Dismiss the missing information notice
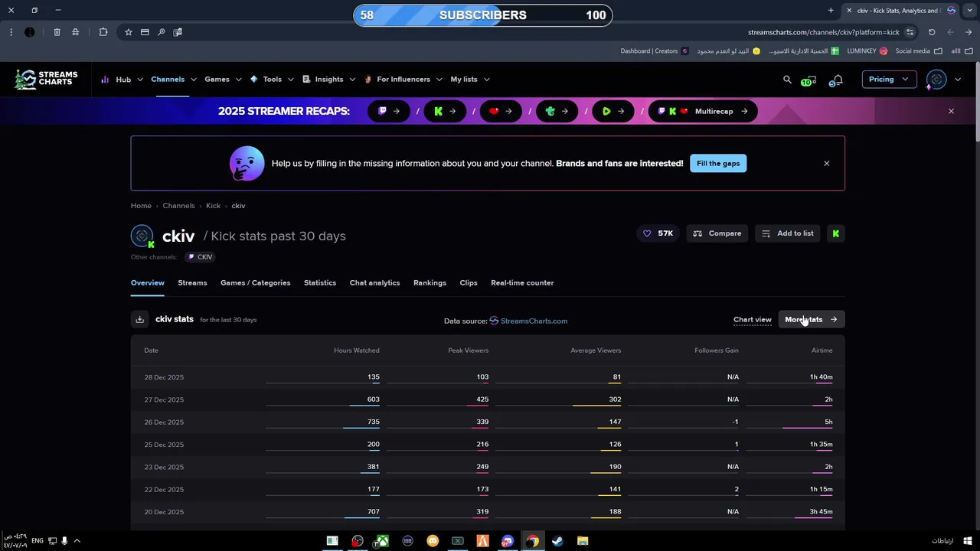 826,163
